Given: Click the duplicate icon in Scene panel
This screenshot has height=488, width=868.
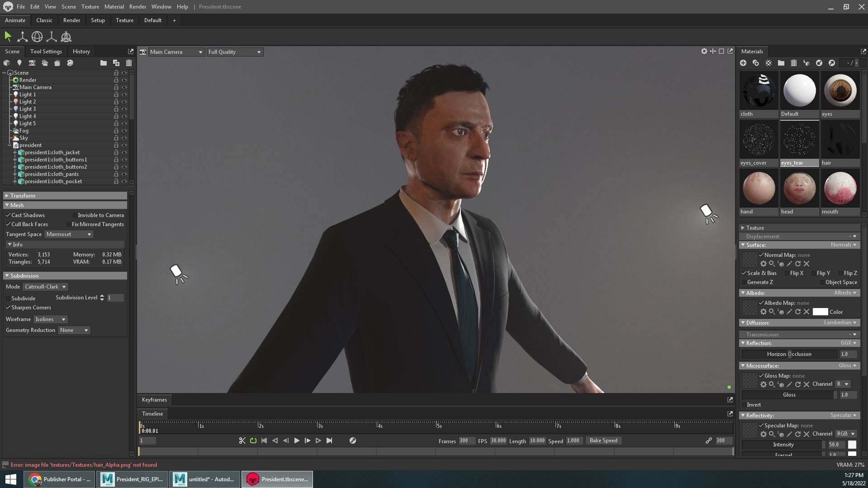Looking at the screenshot, I should tap(116, 63).
